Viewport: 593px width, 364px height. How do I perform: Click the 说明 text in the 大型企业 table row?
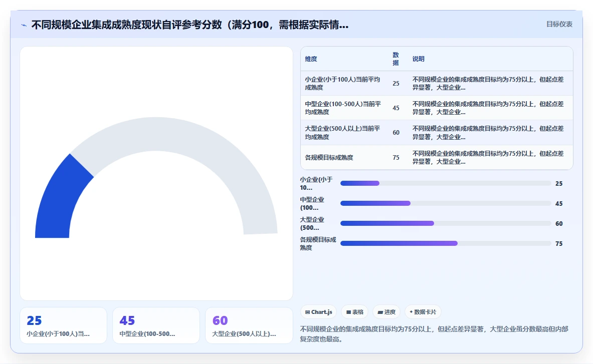tap(488, 133)
